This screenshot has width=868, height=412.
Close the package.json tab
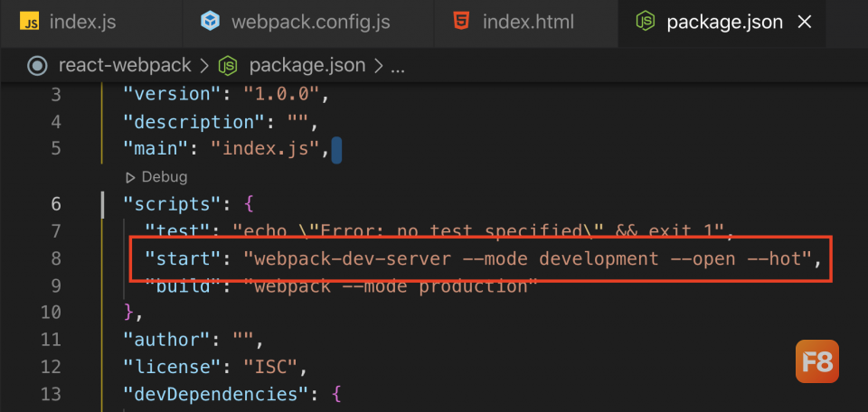tap(804, 22)
